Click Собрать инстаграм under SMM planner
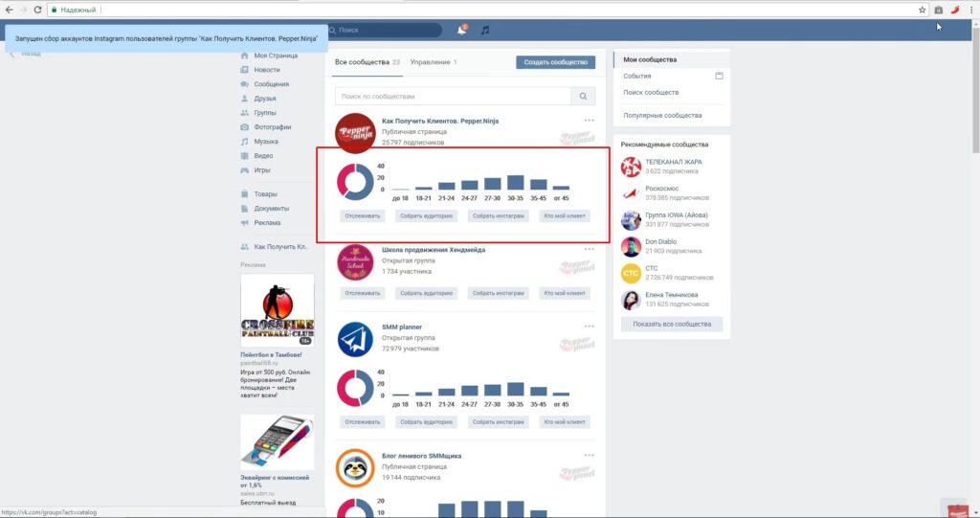 [498, 421]
